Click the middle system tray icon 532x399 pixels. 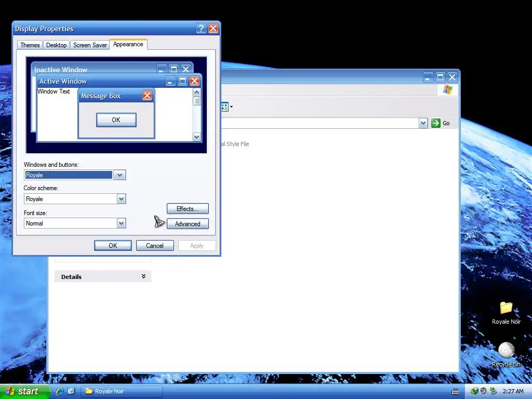484,391
